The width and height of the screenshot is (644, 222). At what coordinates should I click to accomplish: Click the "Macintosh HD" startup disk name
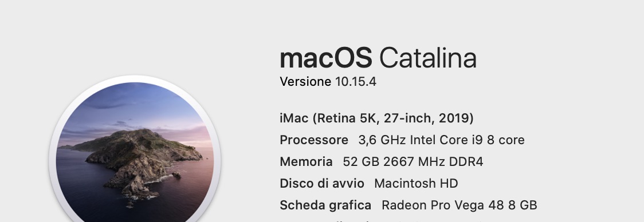coord(416,184)
